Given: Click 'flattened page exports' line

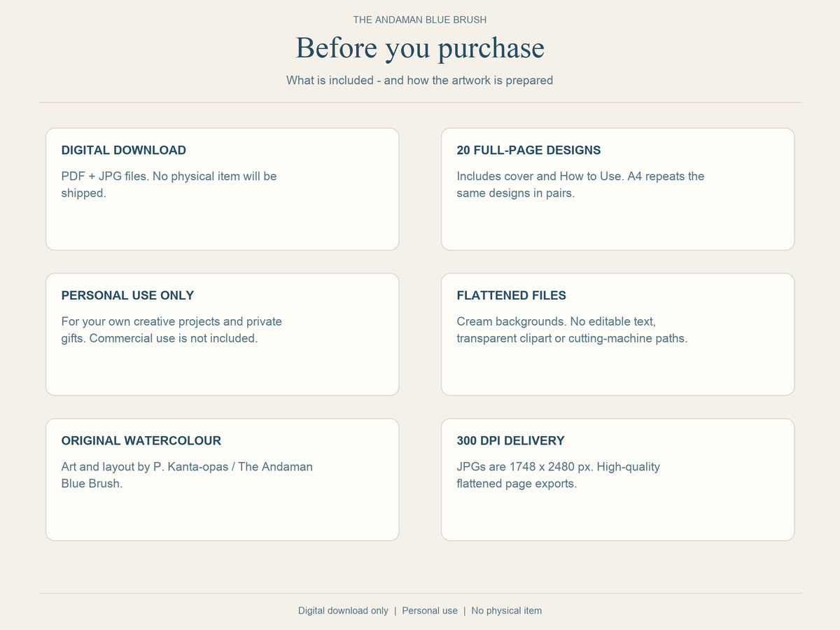Looking at the screenshot, I should point(517,484).
